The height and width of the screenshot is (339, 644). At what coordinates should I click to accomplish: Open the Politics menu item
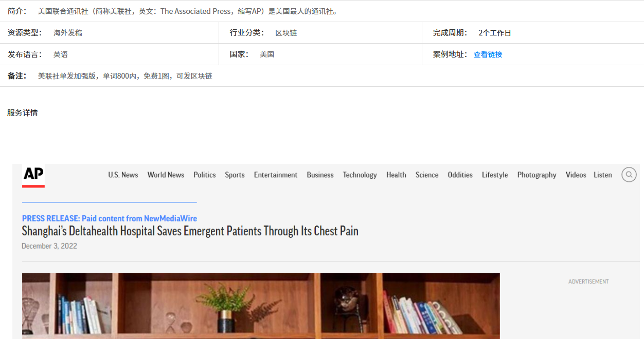(x=204, y=175)
